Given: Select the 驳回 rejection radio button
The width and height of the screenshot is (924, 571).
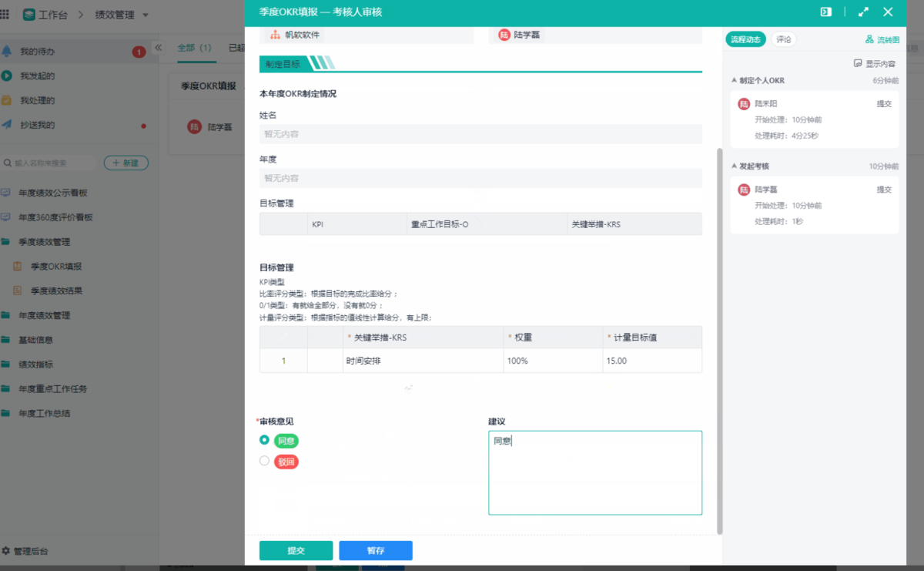Looking at the screenshot, I should click(x=264, y=460).
